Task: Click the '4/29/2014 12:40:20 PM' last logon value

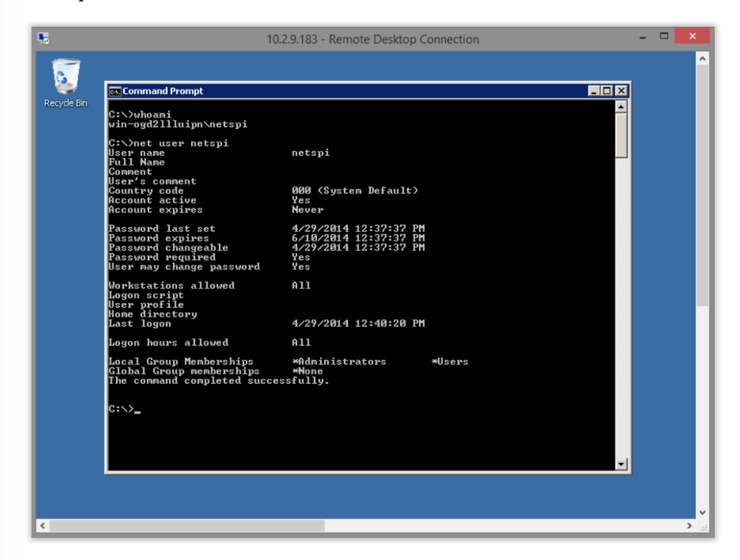Action: tap(358, 324)
